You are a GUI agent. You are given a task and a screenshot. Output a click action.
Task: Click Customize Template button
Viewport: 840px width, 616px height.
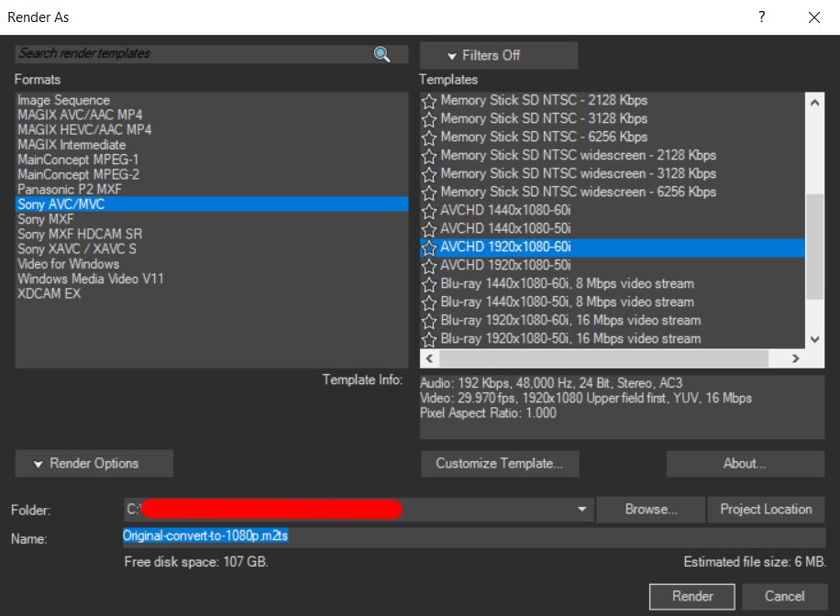point(499,463)
